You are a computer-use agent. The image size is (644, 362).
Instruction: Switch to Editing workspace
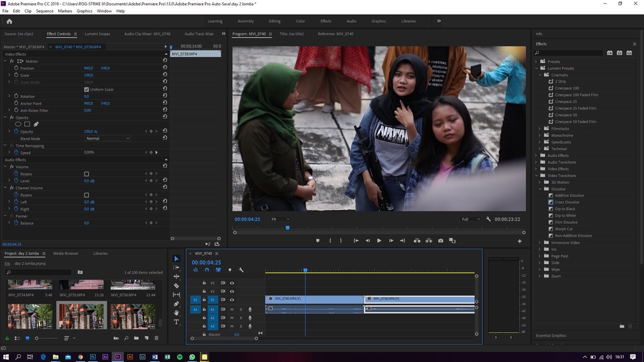(x=274, y=21)
